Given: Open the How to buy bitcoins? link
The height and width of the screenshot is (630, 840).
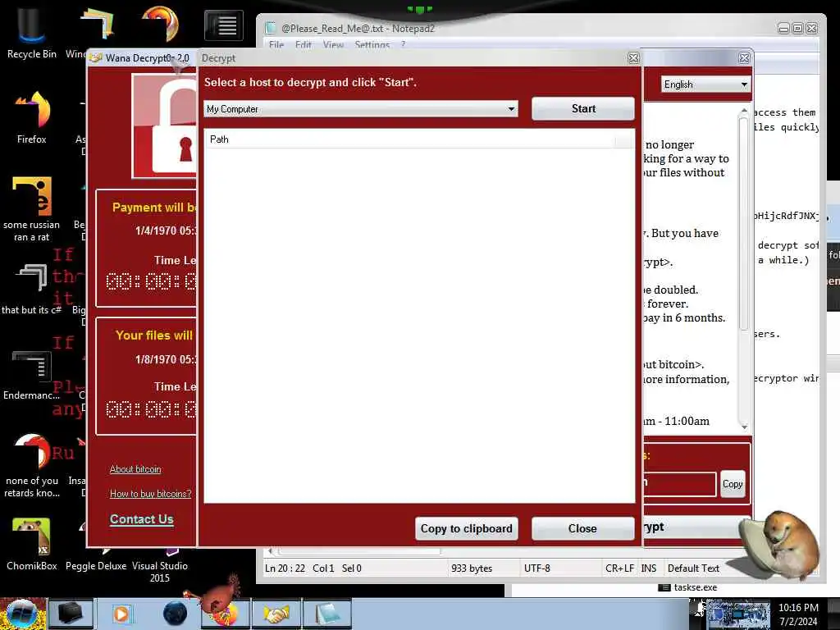Looking at the screenshot, I should pyautogui.click(x=151, y=494).
